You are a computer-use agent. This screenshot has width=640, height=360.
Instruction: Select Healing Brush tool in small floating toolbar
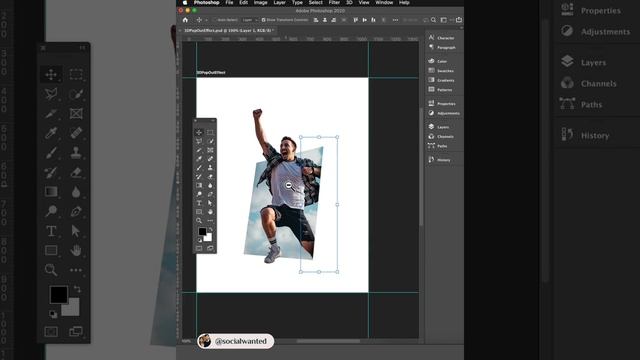210,159
